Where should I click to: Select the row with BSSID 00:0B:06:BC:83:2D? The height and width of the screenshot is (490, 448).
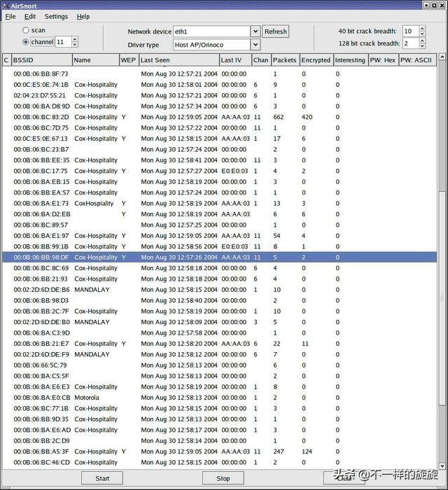[41, 117]
